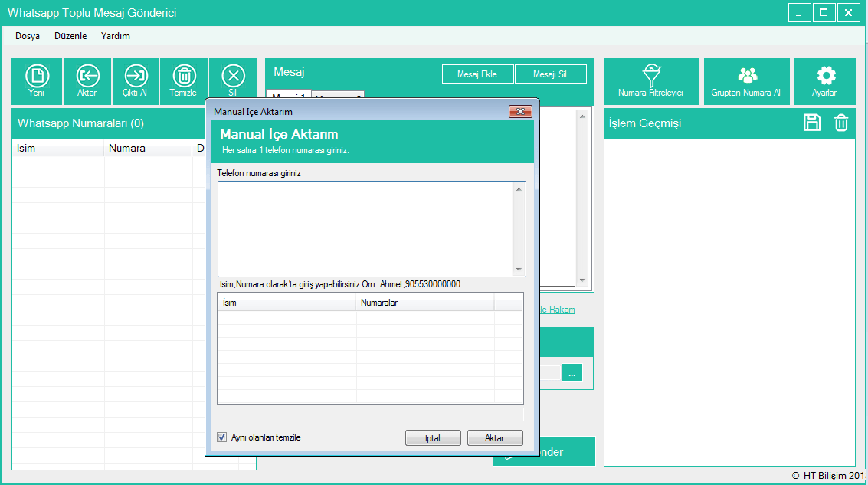Click the Çıktı Al export icon
The image size is (868, 485).
pos(136,81)
